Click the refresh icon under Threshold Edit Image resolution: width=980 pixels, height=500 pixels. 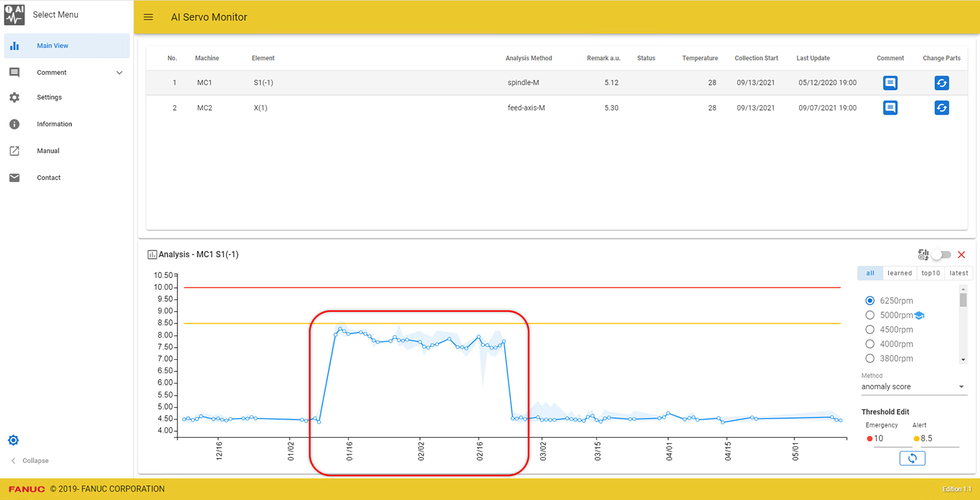[912, 458]
